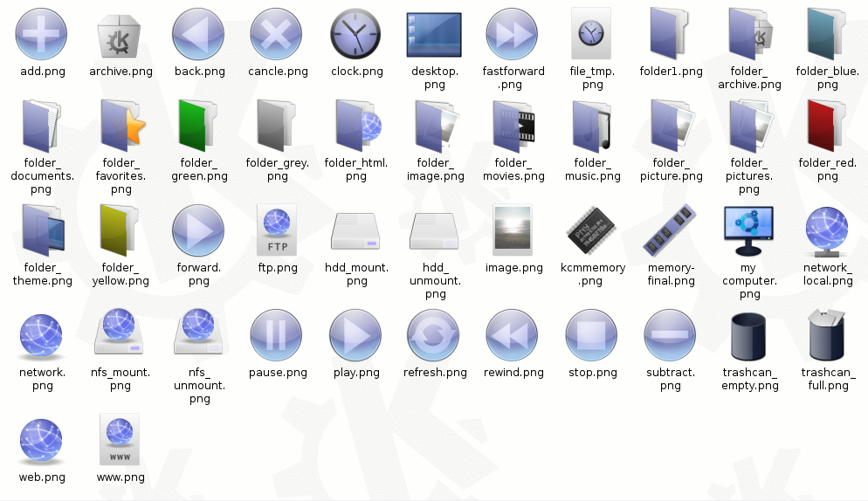Select the folder_picture.png icon
This screenshot has width=868, height=501.
click(672, 127)
